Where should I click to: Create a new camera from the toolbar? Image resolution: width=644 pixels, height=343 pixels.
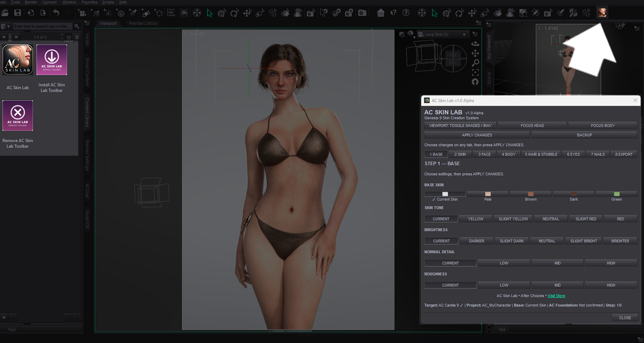point(82,13)
